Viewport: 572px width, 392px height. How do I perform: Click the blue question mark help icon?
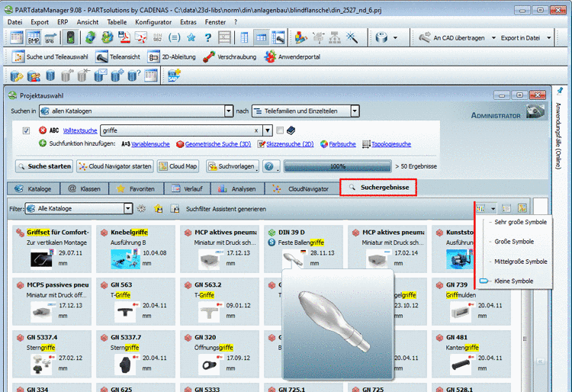(x=207, y=37)
